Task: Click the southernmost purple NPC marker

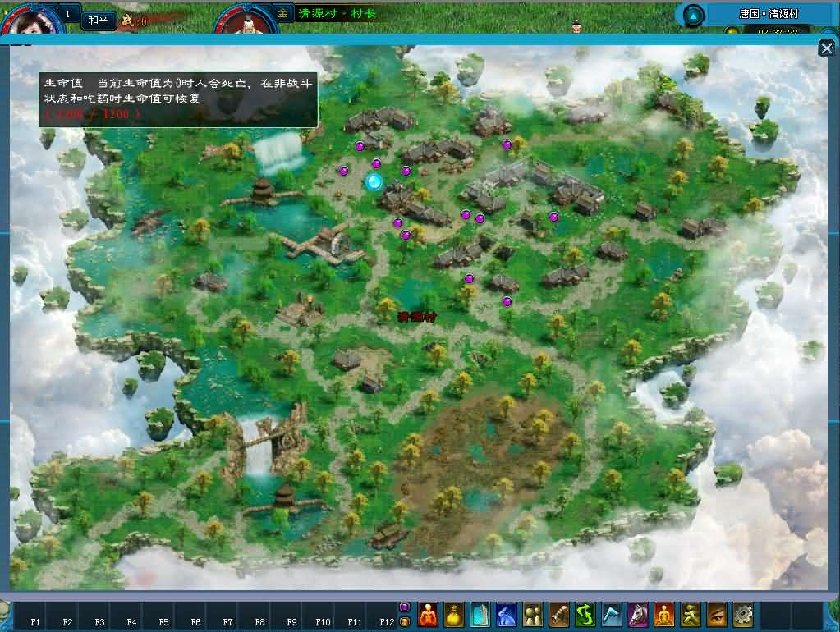Action: (507, 301)
